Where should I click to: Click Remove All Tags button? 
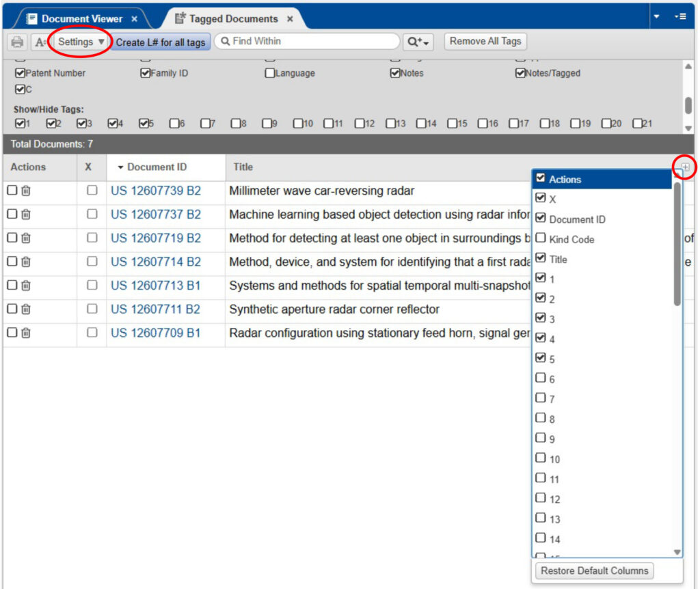coord(485,41)
